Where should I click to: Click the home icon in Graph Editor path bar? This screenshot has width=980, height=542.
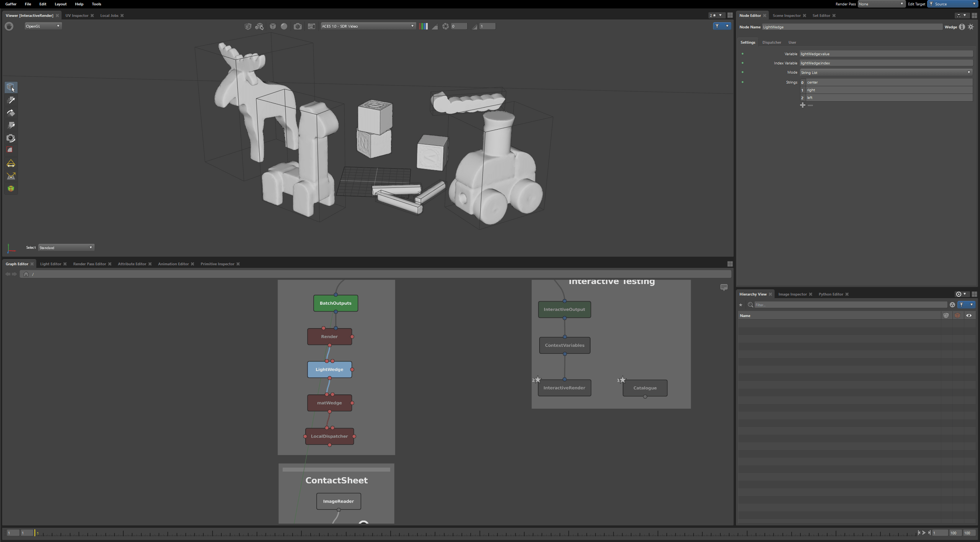pos(26,274)
